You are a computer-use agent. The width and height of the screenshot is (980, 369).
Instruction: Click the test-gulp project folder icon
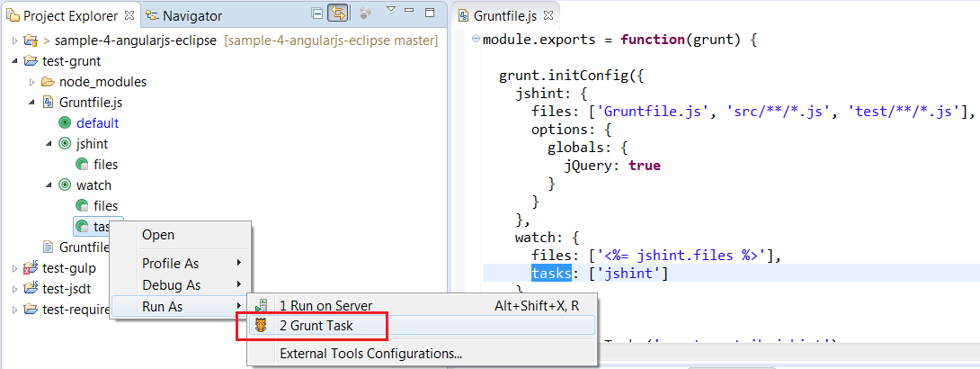[31, 267]
